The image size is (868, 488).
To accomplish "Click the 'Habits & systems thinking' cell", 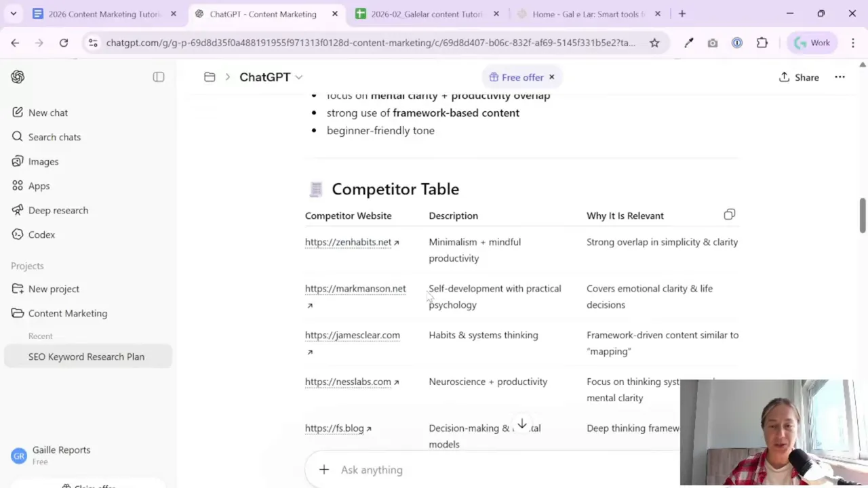I will coord(484,335).
